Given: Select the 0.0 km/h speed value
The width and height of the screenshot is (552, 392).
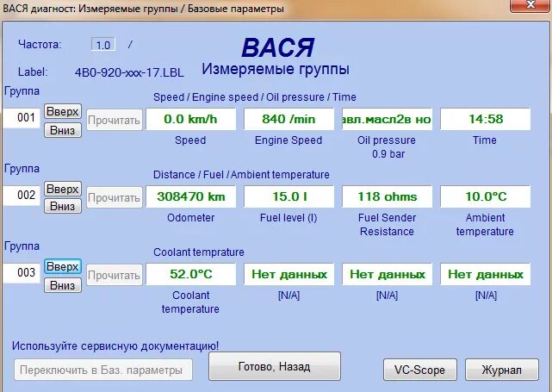Looking at the screenshot, I should click(190, 119).
